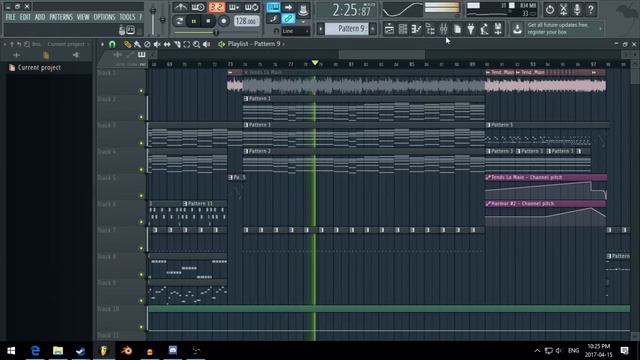
Task: Open the FILE menu
Action: tap(11, 17)
